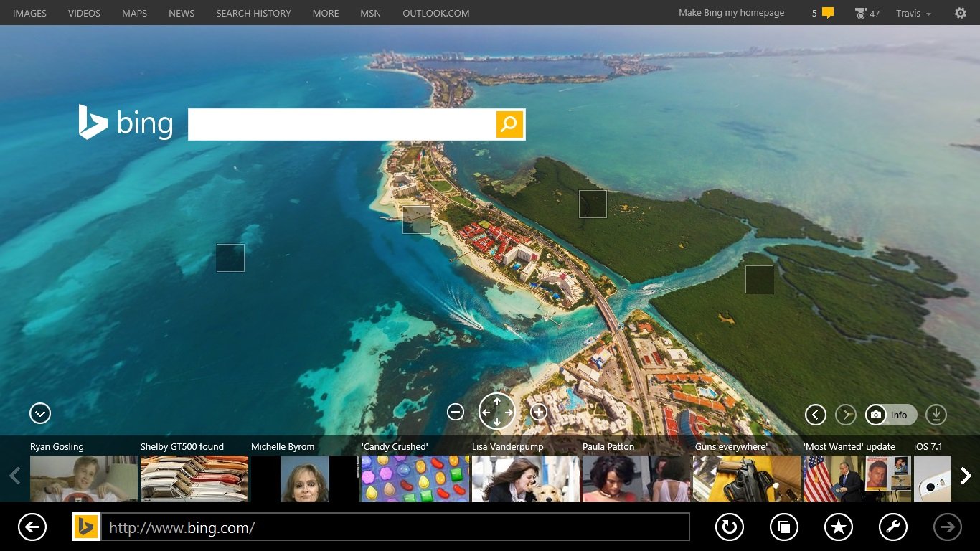Click hotspot square over the ocean
This screenshot has height=551, width=980.
(x=230, y=258)
